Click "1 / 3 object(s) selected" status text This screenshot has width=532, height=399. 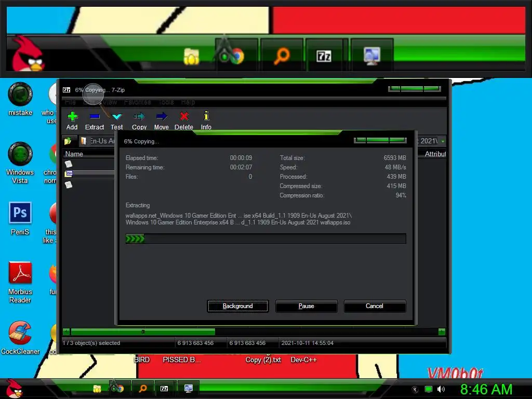(x=91, y=343)
